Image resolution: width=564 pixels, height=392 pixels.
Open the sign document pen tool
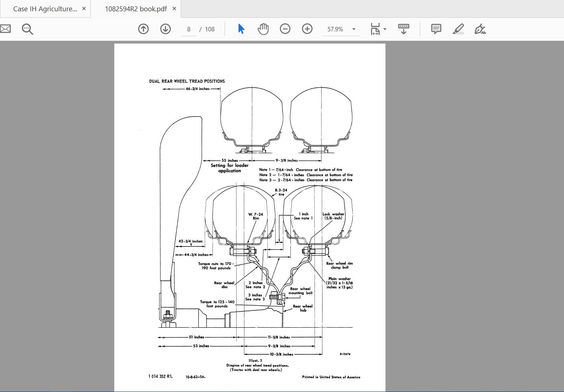pos(480,29)
